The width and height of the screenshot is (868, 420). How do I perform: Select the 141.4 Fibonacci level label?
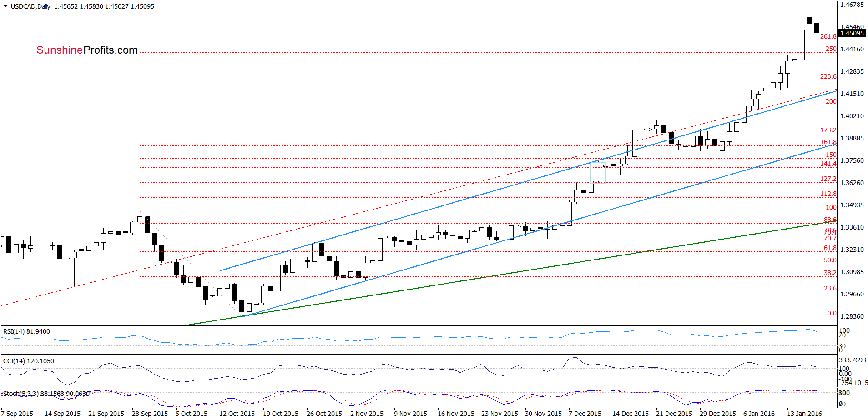[828, 164]
